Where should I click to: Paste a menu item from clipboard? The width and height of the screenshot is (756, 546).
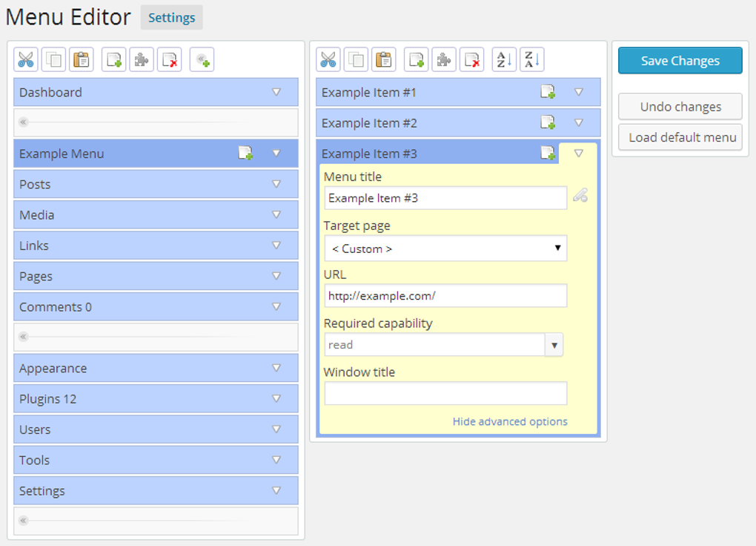pyautogui.click(x=385, y=59)
